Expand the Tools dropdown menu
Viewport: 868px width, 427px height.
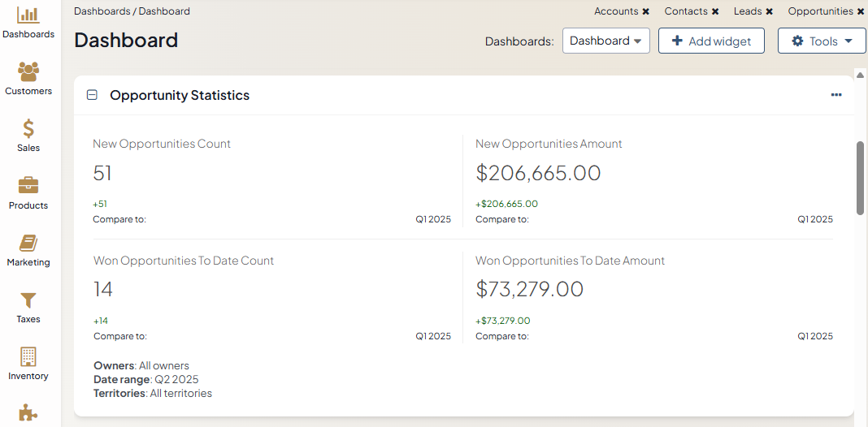[821, 41]
